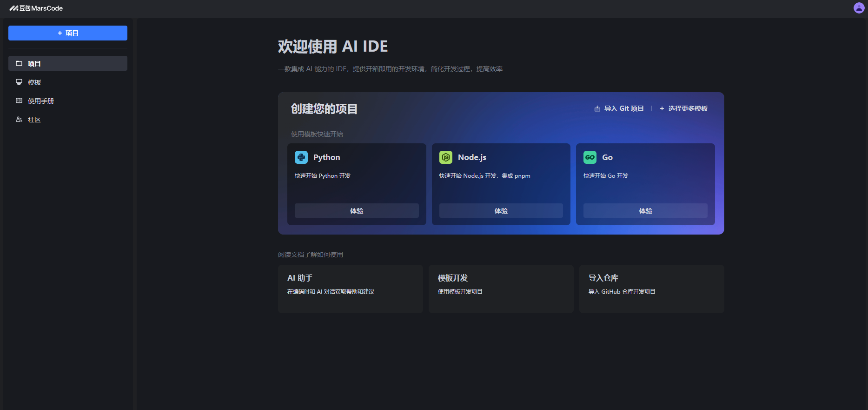The width and height of the screenshot is (868, 410).
Task: Click the Go card title
Action: coord(607,157)
